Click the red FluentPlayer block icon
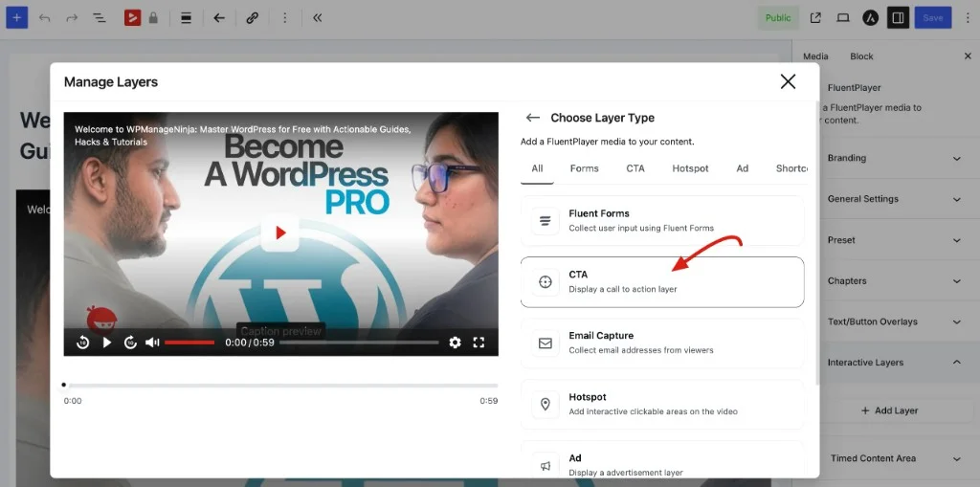Screen dimensions: 980x487 click(132, 17)
